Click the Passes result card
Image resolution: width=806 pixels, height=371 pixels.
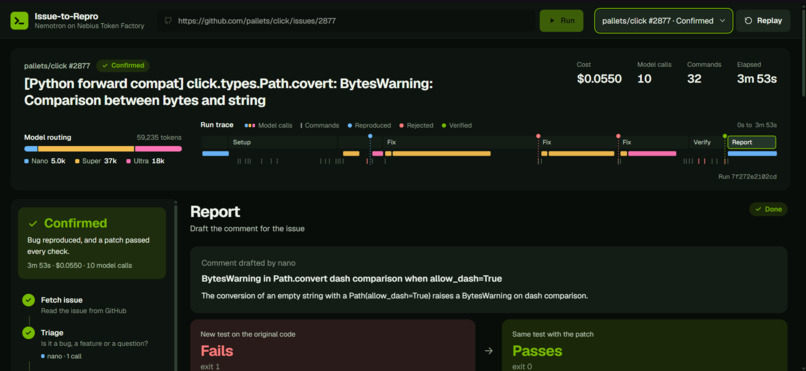tap(645, 345)
